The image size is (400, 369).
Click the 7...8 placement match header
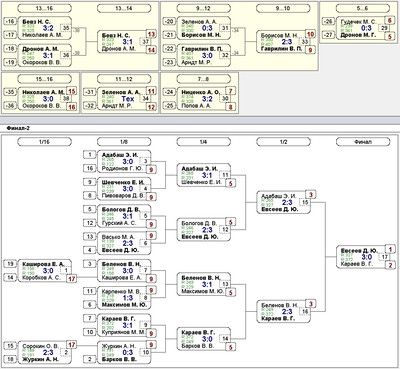203,79
